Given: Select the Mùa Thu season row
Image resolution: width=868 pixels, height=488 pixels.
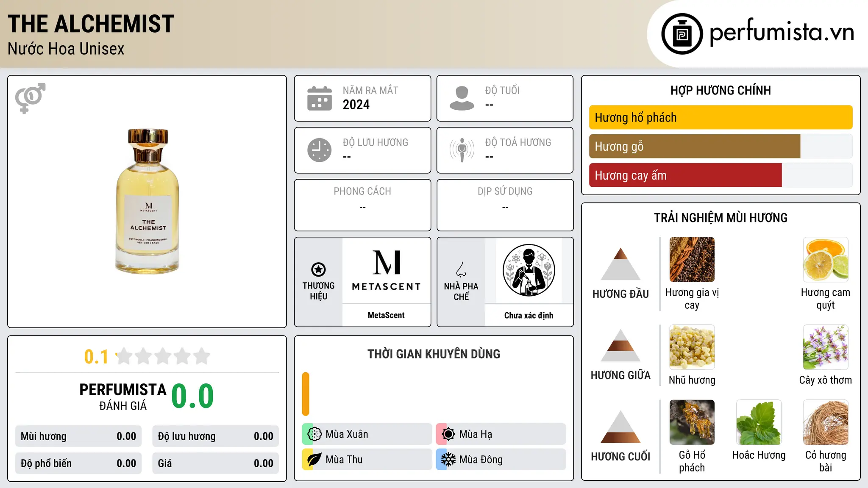Looking at the screenshot, I should pyautogui.click(x=367, y=460).
